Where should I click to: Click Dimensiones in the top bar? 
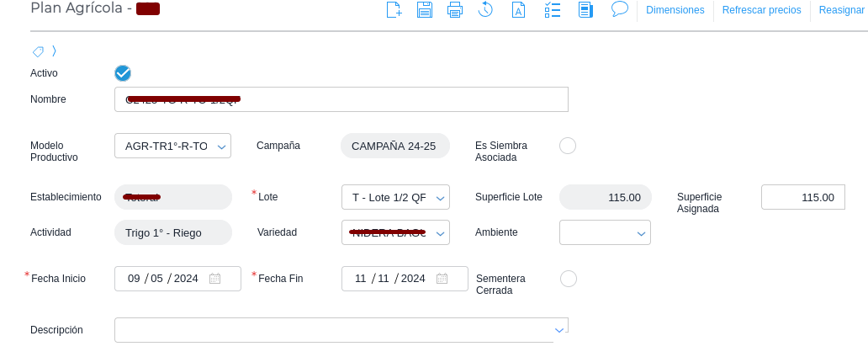(x=675, y=10)
